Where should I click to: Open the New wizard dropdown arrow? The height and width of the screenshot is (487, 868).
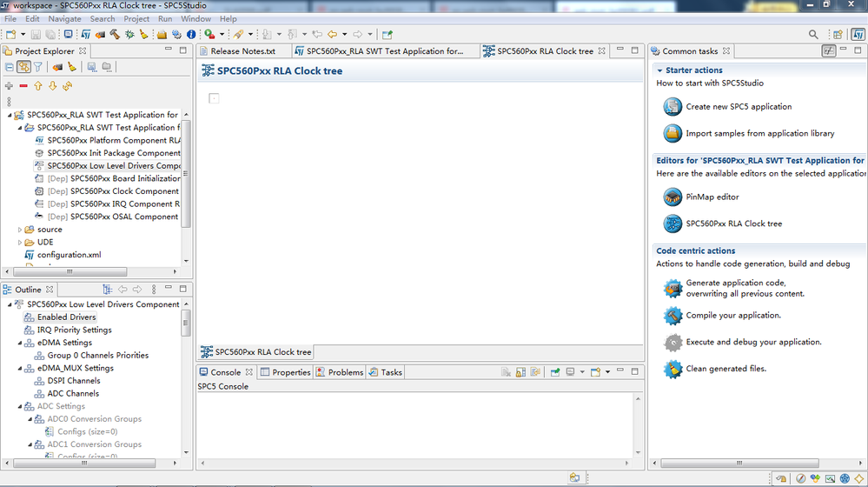[23, 34]
